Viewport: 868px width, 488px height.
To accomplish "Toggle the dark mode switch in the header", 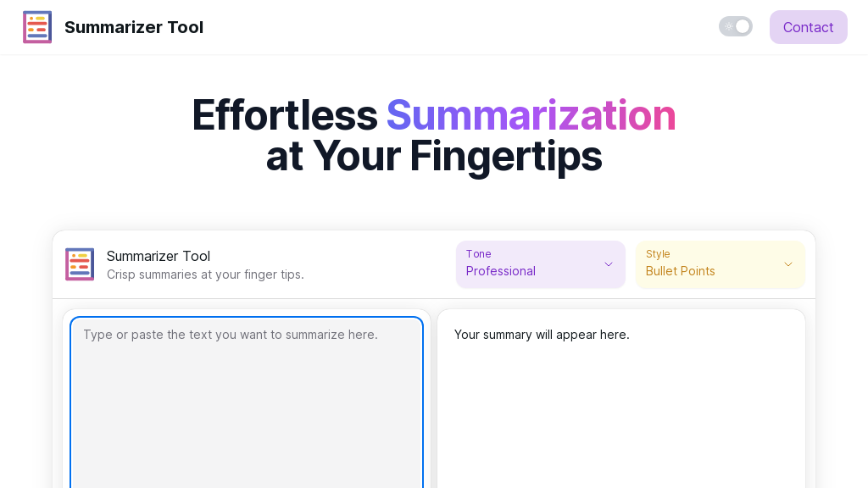I will (x=736, y=26).
